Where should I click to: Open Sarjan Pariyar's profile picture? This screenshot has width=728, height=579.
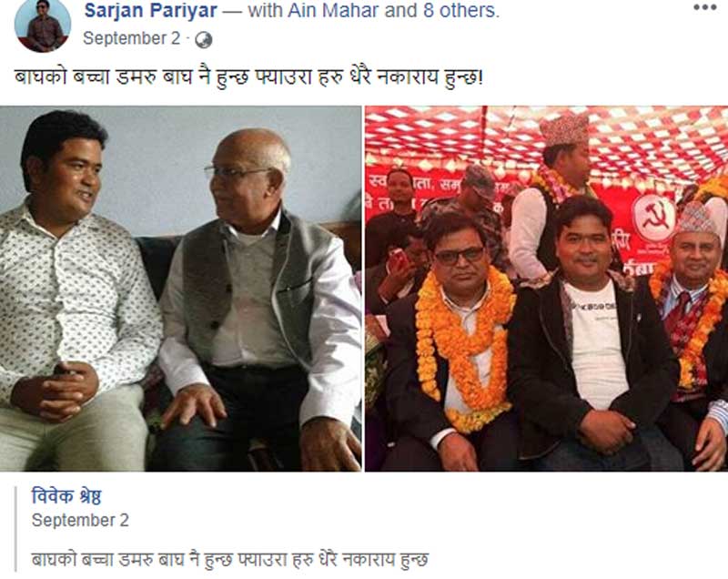pyautogui.click(x=43, y=25)
